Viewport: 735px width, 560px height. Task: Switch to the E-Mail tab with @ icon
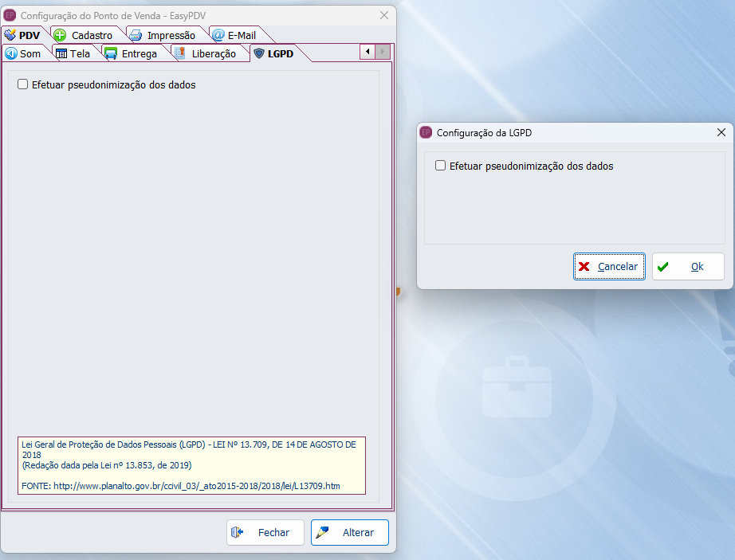[234, 35]
